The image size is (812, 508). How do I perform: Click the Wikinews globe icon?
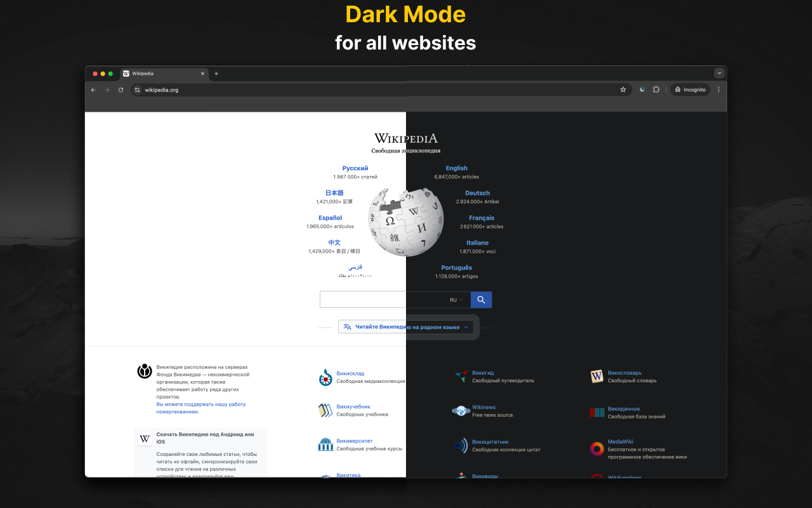point(461,411)
